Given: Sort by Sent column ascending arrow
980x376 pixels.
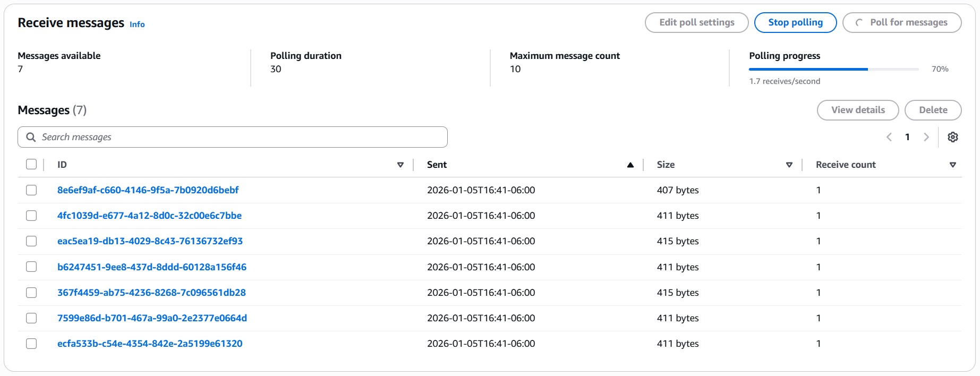Looking at the screenshot, I should (x=630, y=165).
